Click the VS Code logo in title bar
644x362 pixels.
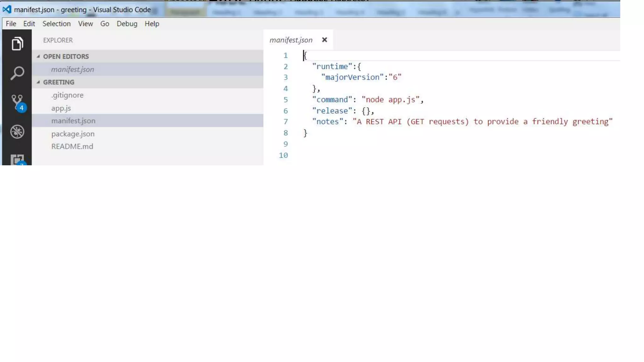[x=7, y=9]
